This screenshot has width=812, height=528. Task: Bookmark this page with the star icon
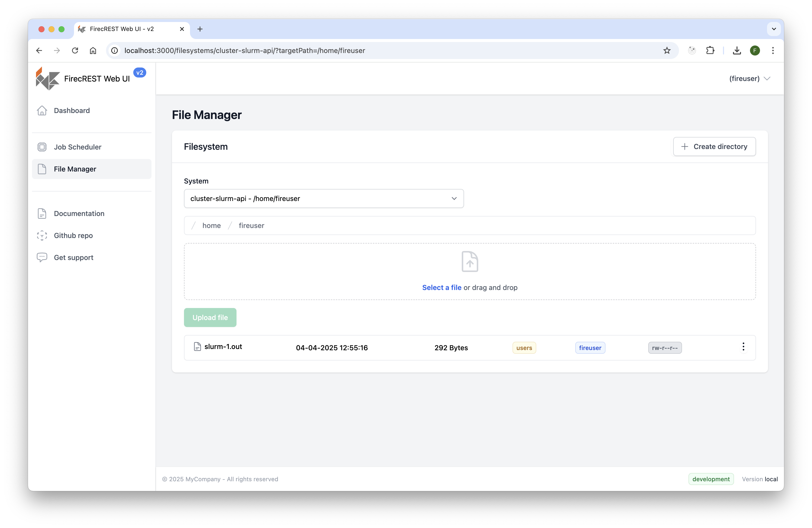click(x=667, y=50)
